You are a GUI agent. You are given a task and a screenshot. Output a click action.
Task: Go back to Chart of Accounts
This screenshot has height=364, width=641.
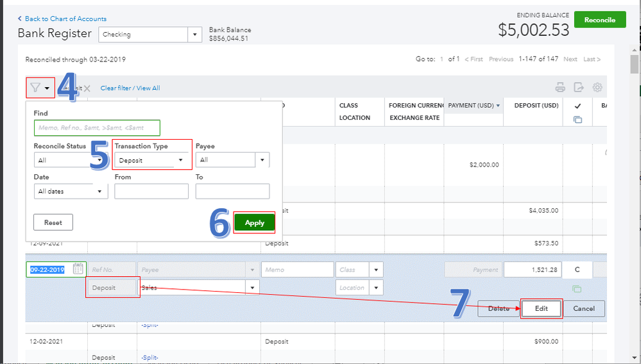pyautogui.click(x=62, y=19)
